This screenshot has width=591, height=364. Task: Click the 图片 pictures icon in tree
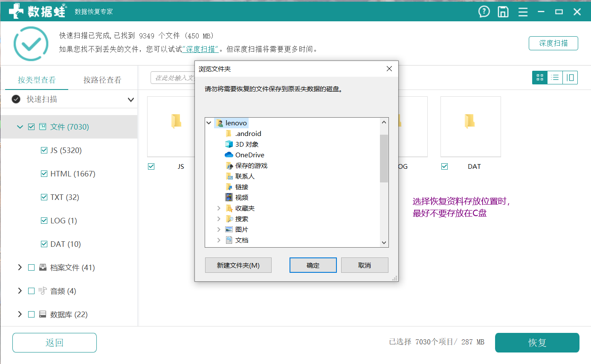(229, 229)
